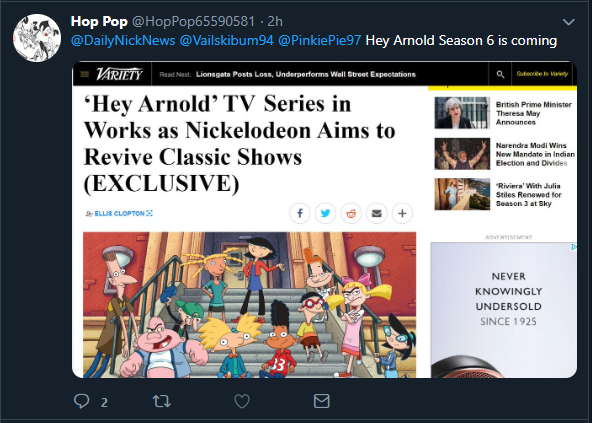Open the @DailyNickNews mention
Image resolution: width=592 pixels, height=423 pixels.
pyautogui.click(x=123, y=40)
